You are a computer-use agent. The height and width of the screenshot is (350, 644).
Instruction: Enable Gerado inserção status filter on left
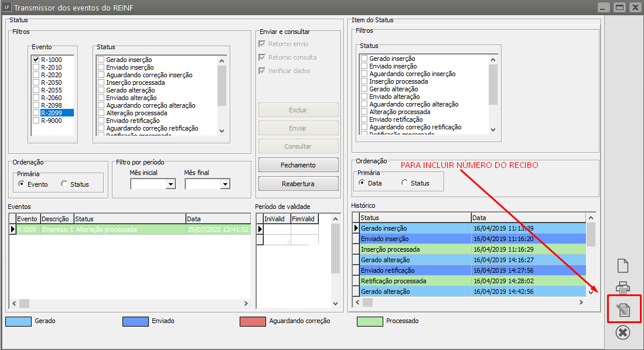(x=101, y=60)
